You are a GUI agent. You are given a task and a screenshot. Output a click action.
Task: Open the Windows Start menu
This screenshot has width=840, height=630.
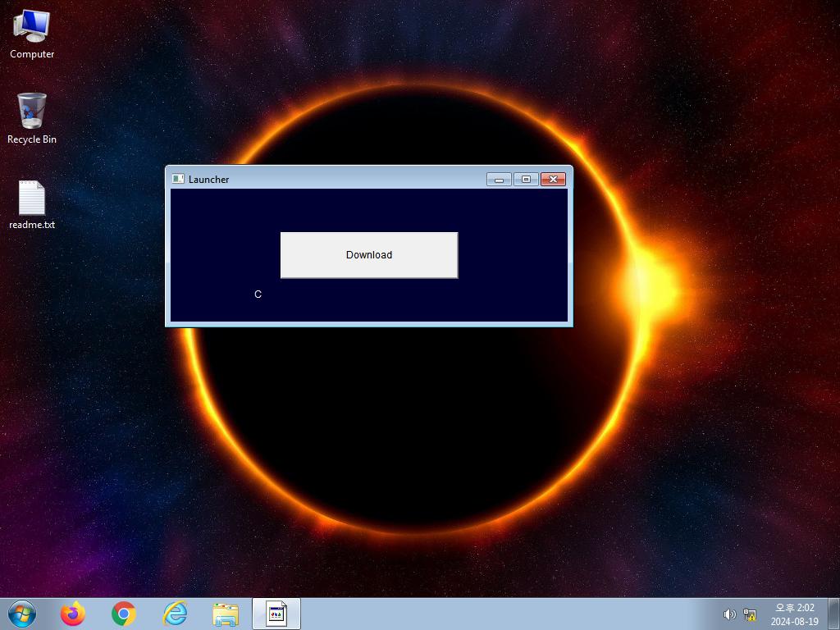pyautogui.click(x=22, y=614)
